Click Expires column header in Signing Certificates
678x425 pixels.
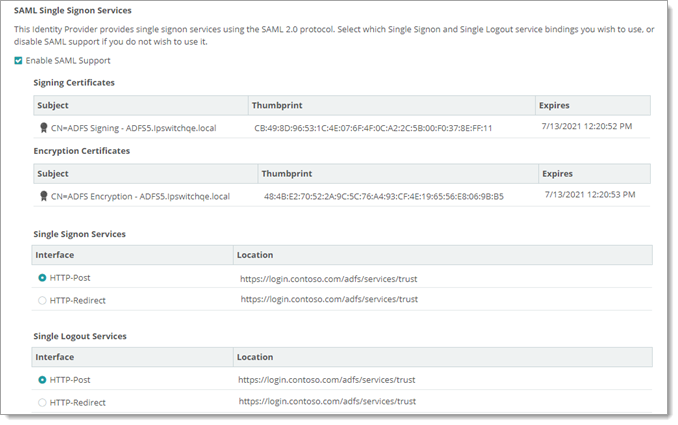(555, 105)
